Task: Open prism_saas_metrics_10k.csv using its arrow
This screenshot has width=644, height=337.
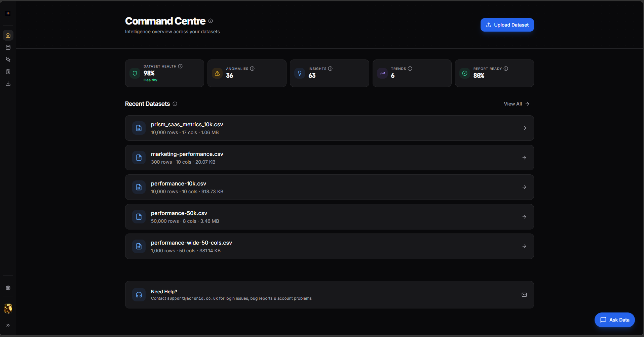Action: point(524,128)
